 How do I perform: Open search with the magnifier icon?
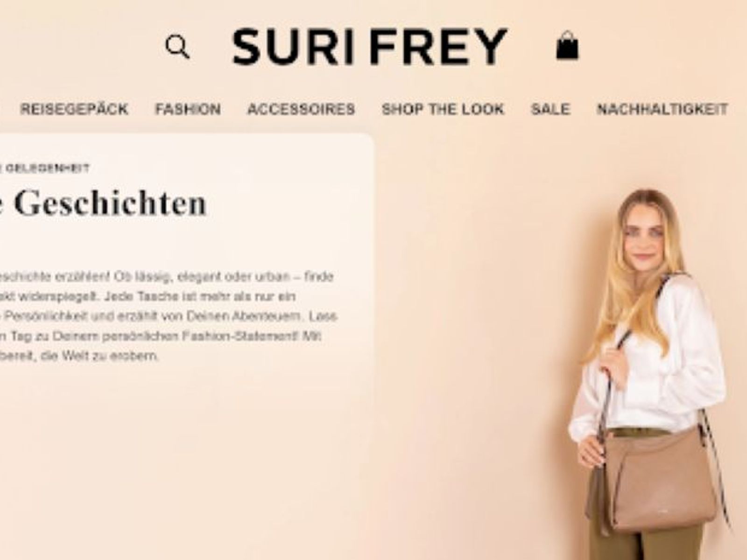coord(178,47)
